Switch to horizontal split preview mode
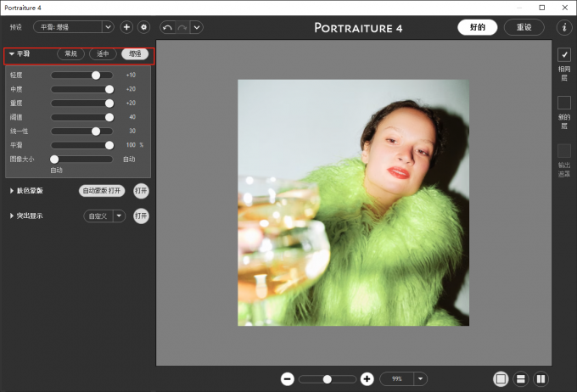This screenshot has width=577, height=392. click(521, 379)
